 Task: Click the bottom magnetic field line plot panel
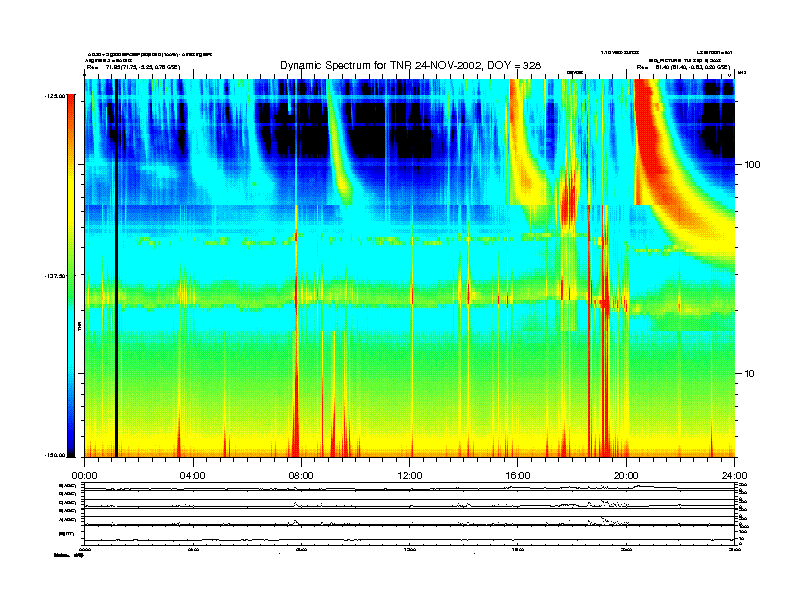click(x=409, y=534)
